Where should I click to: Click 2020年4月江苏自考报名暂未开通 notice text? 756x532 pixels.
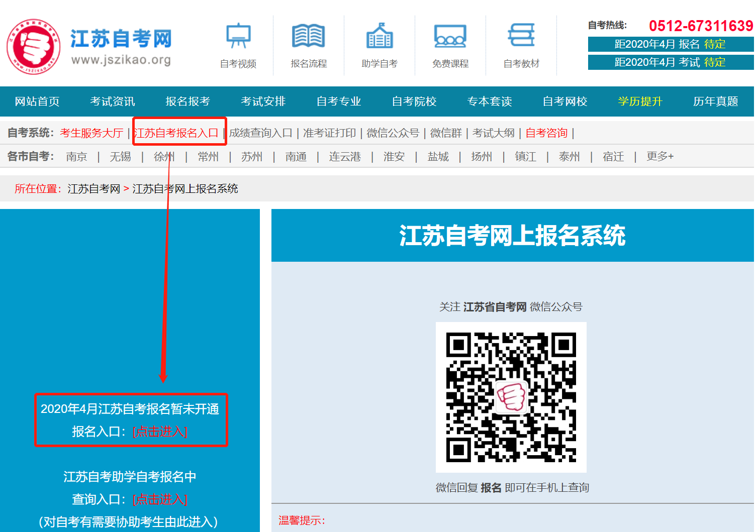click(130, 409)
